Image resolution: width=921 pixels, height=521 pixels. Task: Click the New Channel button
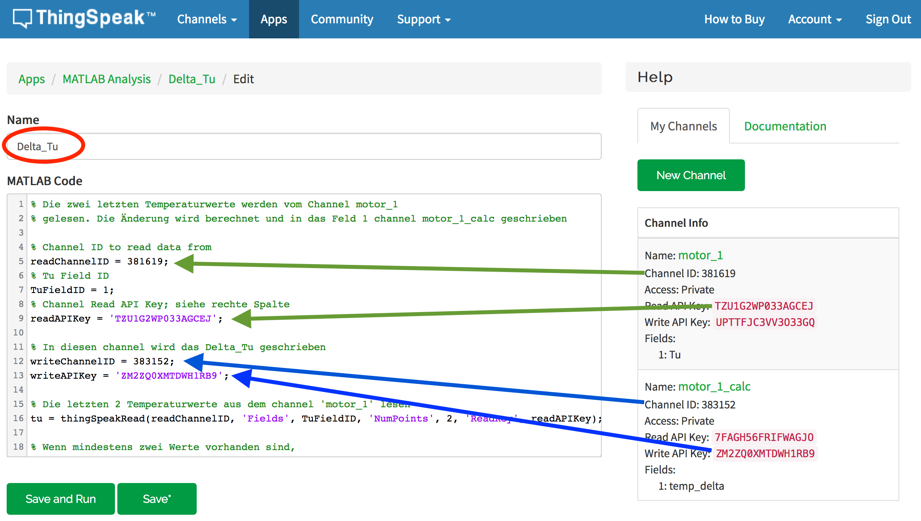click(x=690, y=175)
